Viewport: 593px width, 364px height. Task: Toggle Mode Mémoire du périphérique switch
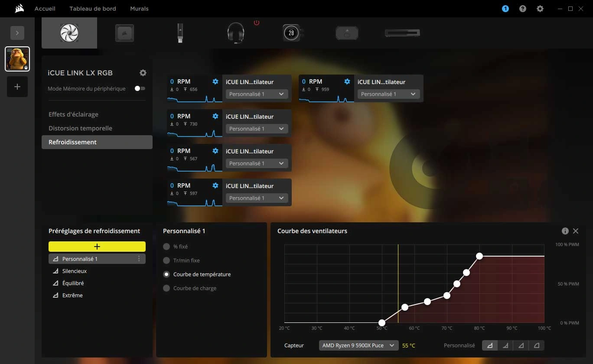click(140, 88)
